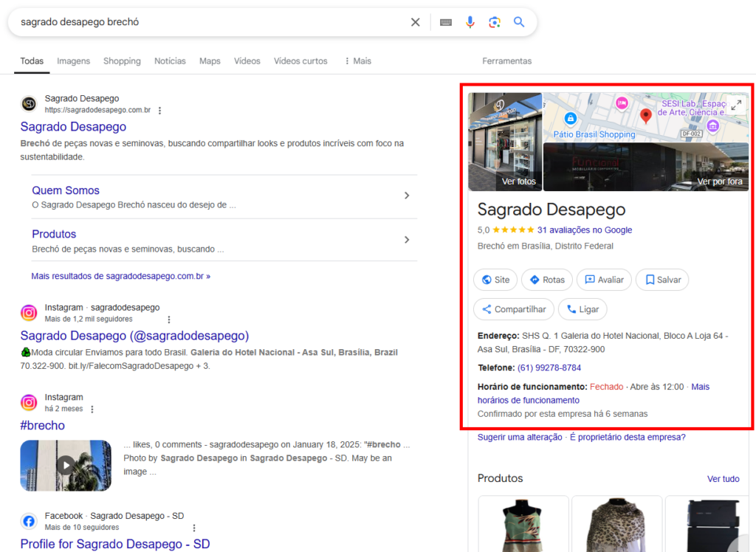The width and height of the screenshot is (756, 552).
Task: Search by image with the Lens icon
Action: point(494,22)
